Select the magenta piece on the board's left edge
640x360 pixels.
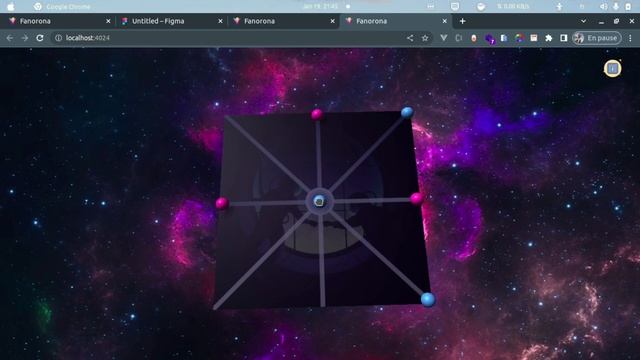(222, 203)
